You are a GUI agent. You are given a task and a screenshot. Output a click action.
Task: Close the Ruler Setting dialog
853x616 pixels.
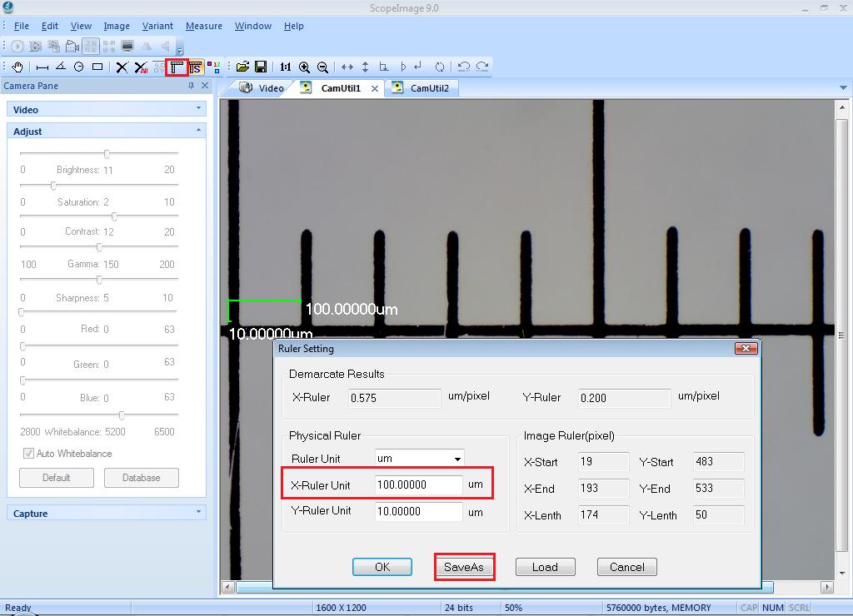coord(746,348)
